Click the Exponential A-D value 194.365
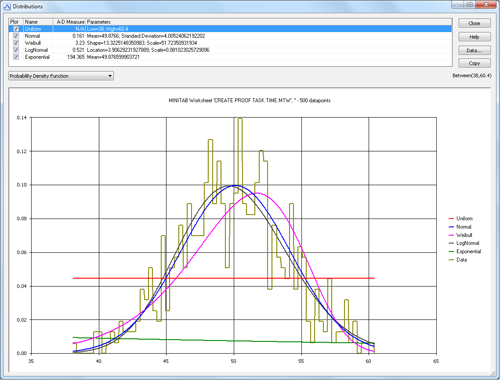 [x=76, y=57]
